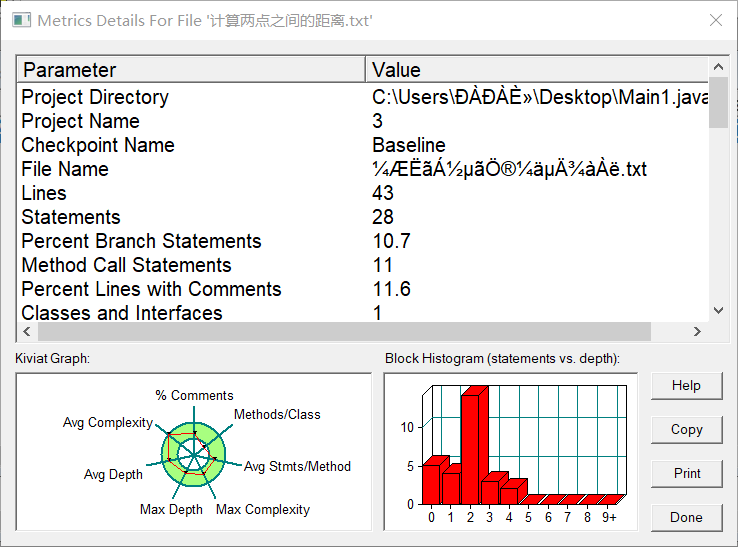Click the Max Complexity axis label
Screen dimensions: 738x547
[x=263, y=509]
